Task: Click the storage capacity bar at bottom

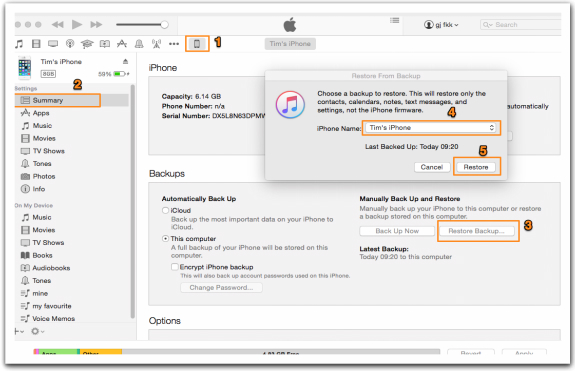Action: [x=237, y=352]
